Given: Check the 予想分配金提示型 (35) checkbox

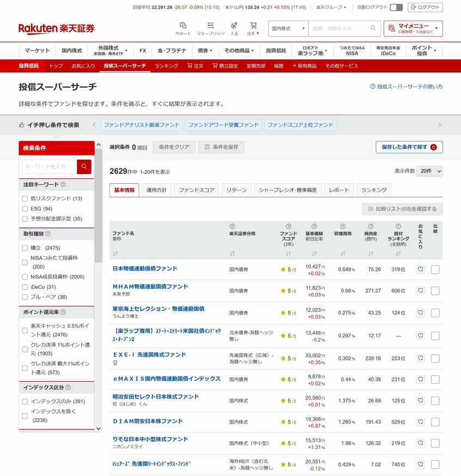Looking at the screenshot, I should [x=25, y=219].
